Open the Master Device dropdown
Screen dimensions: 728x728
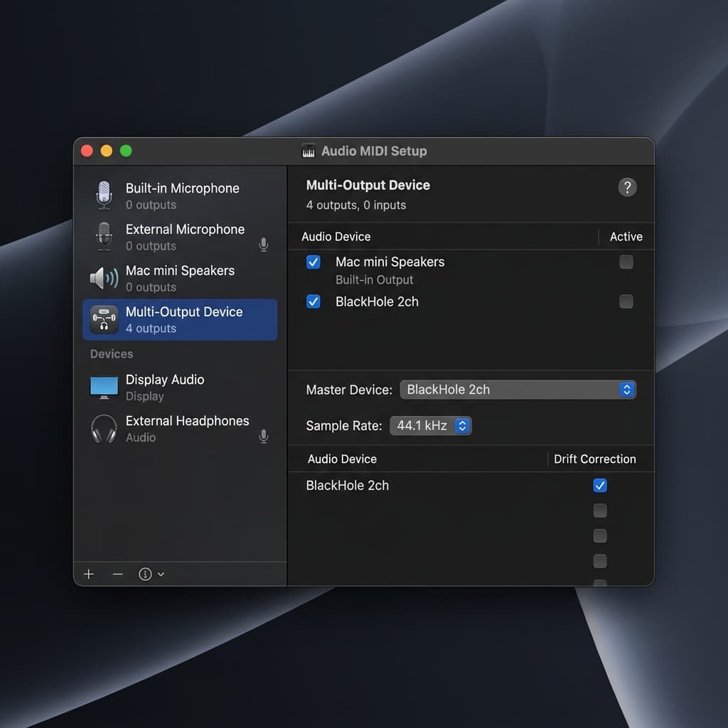[x=518, y=390]
